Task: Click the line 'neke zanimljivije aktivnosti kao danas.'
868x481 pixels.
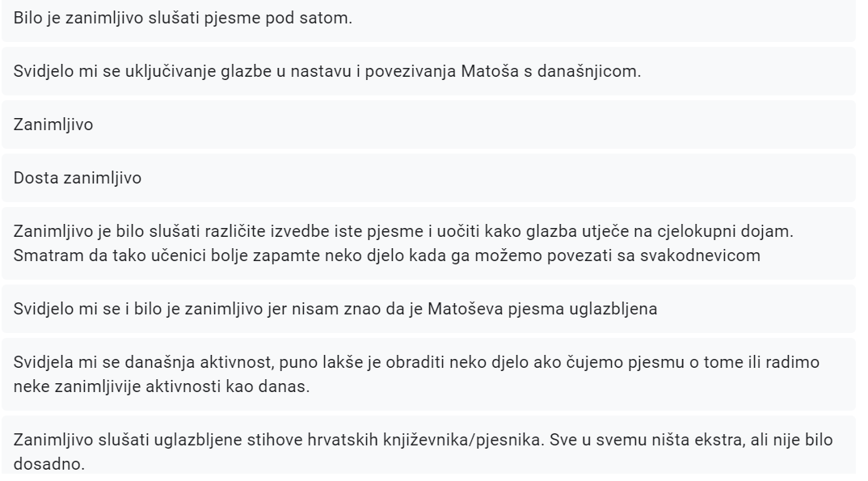Action: pyautogui.click(x=162, y=386)
